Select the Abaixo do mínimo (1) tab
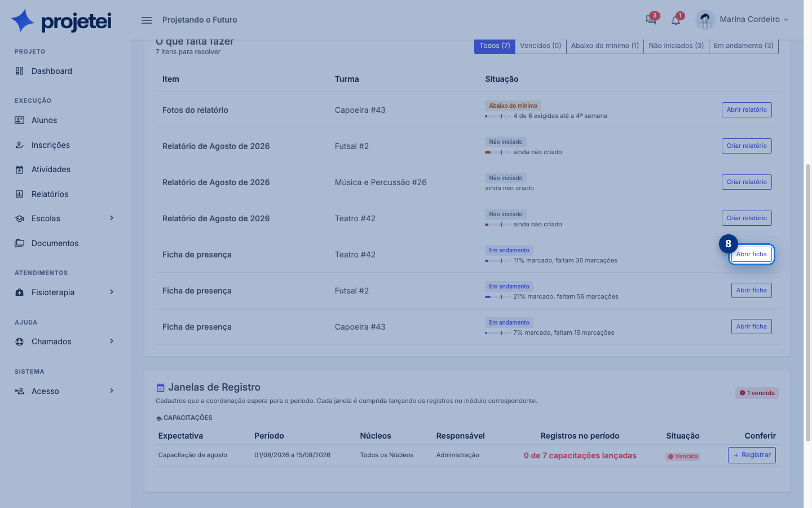Viewport: 812px width, 508px height. click(605, 46)
